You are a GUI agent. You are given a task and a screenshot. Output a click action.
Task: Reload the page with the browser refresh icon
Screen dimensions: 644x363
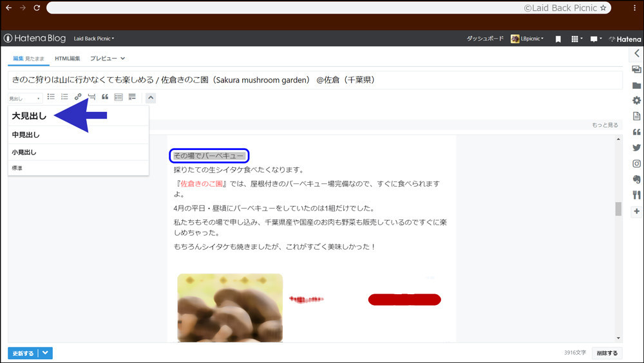coord(37,8)
